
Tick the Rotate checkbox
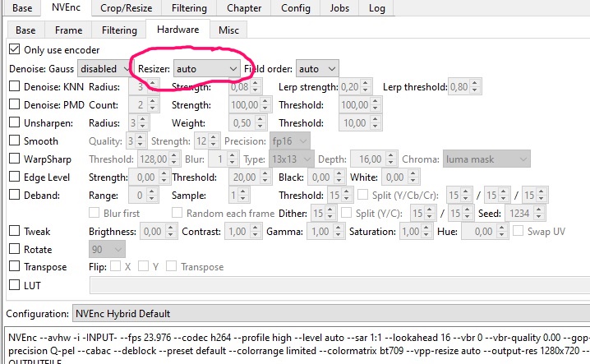click(x=14, y=250)
